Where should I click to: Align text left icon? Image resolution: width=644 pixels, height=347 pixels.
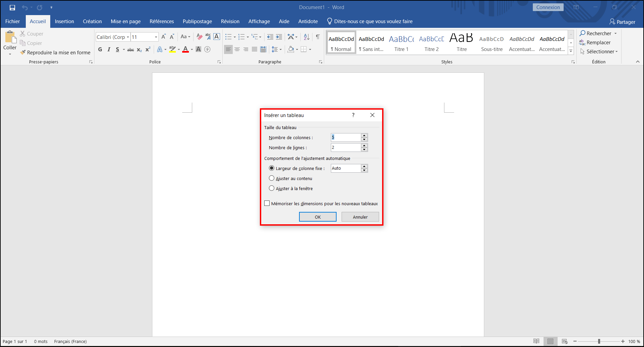(x=228, y=49)
